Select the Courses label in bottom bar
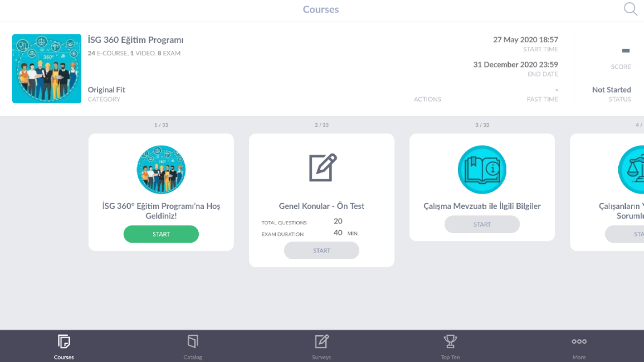 pos(64,357)
